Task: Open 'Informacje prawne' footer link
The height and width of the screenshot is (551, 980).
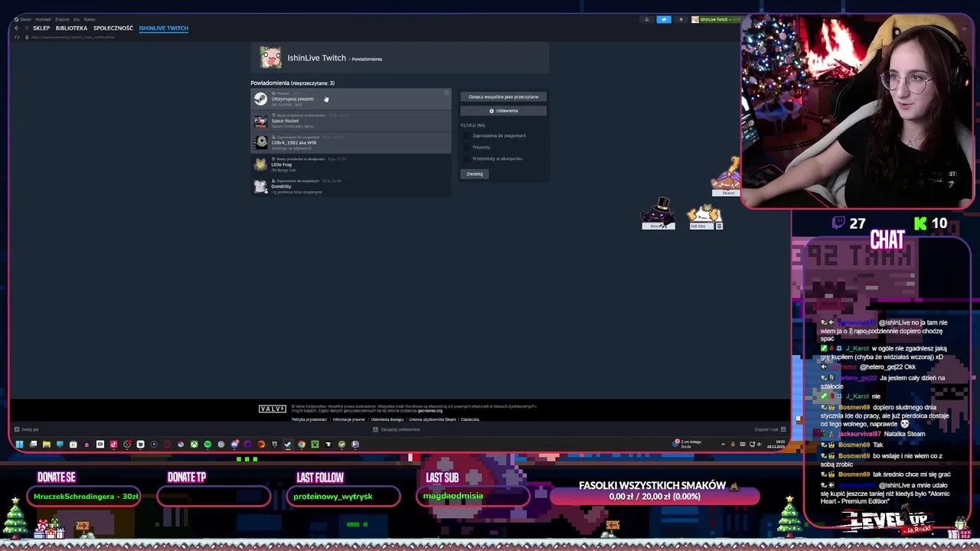Action: pos(349,419)
